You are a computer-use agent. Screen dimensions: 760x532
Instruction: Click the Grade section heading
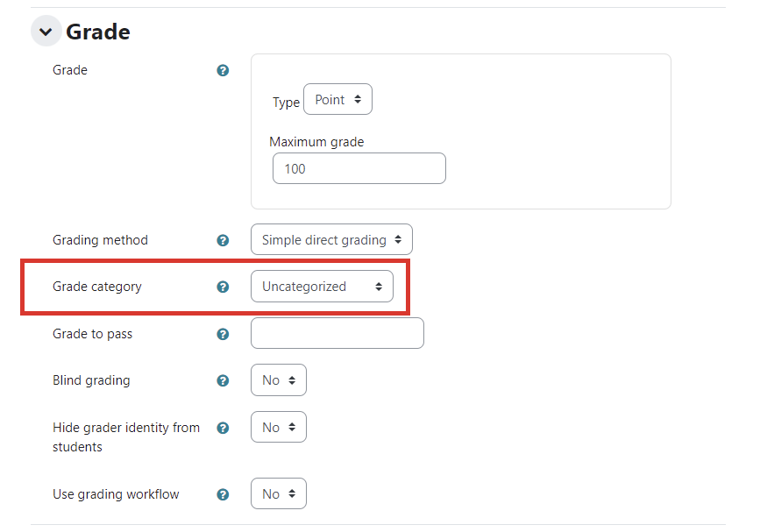[x=98, y=32]
